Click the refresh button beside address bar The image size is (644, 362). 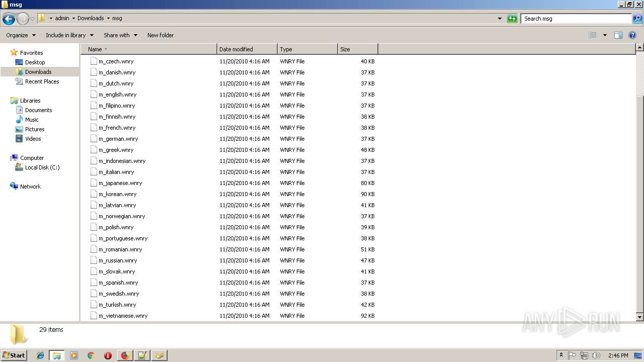click(x=512, y=19)
